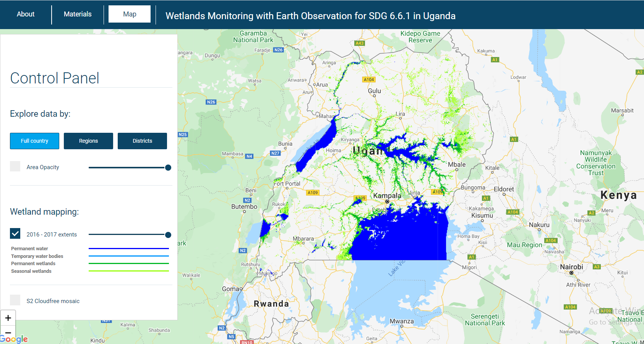Image resolution: width=644 pixels, height=344 pixels.
Task: Click the Hoima town label on map
Action: [333, 150]
